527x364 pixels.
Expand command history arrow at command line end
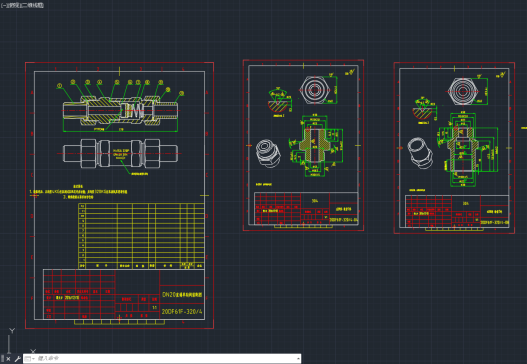[298, 359]
